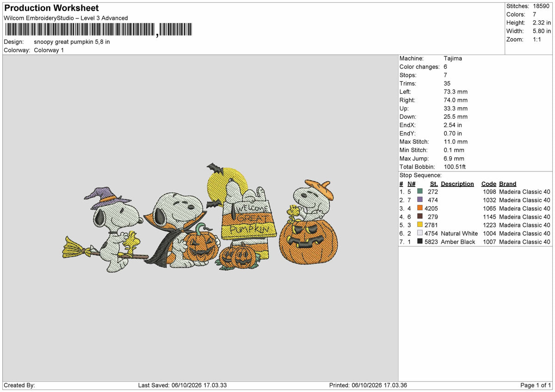Viewport: 555px width, 392px height.
Task: Click Madeira Classic 40 in row 1007
Action: pyautogui.click(x=525, y=241)
